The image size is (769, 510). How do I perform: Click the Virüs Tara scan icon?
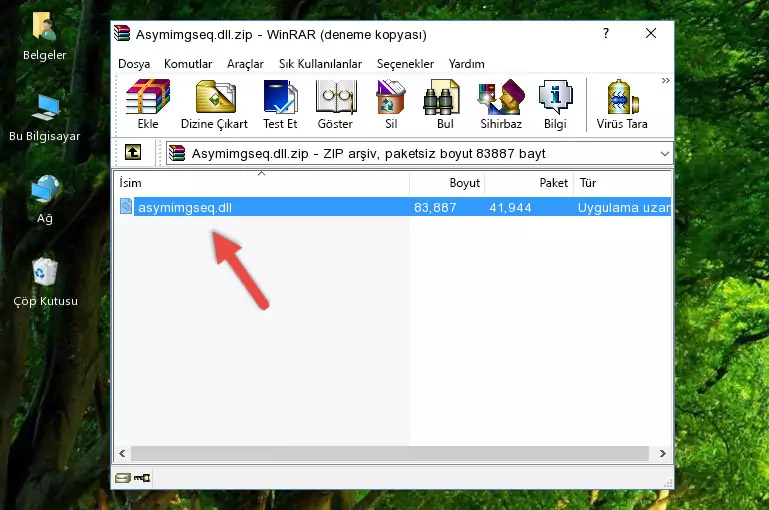coord(622,104)
